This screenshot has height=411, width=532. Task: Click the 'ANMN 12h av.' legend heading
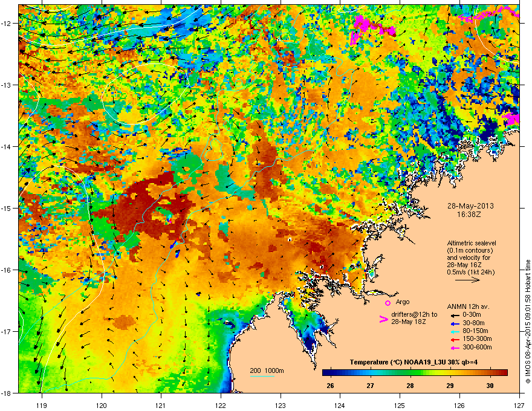tap(468, 306)
